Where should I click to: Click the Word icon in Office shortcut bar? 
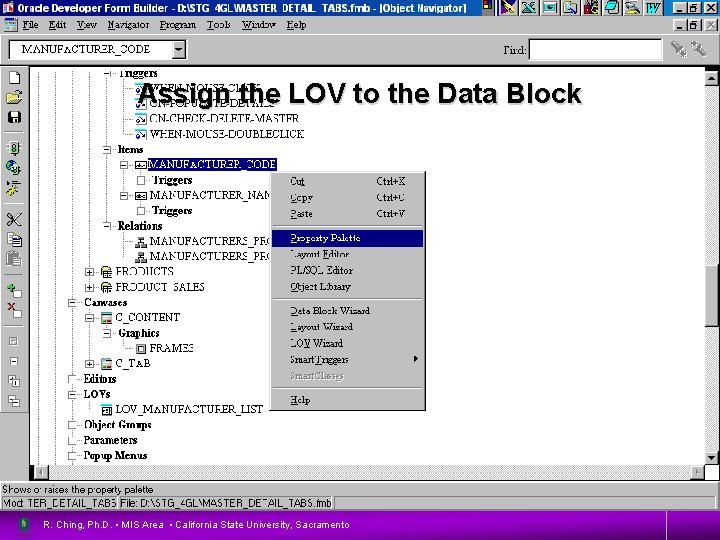[x=653, y=8]
